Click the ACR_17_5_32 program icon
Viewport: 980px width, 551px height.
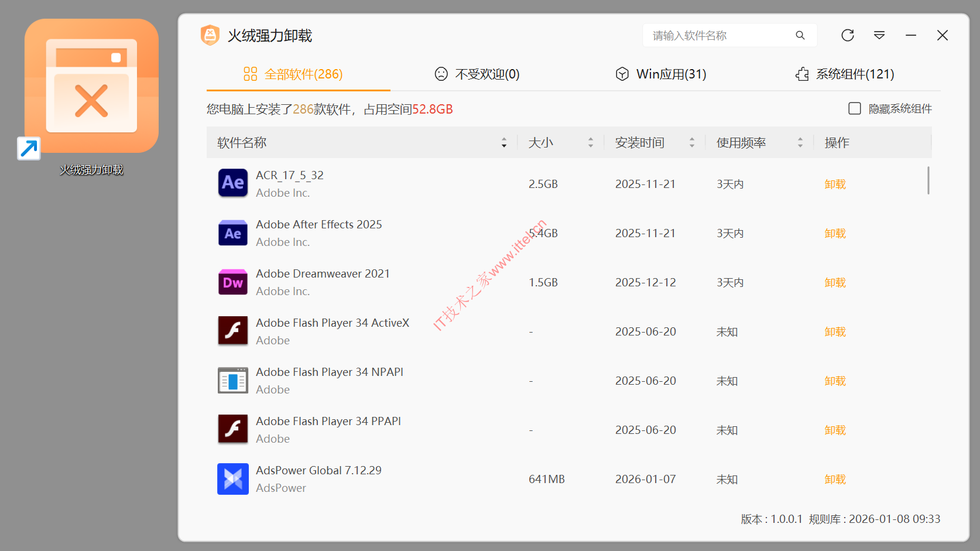point(232,183)
